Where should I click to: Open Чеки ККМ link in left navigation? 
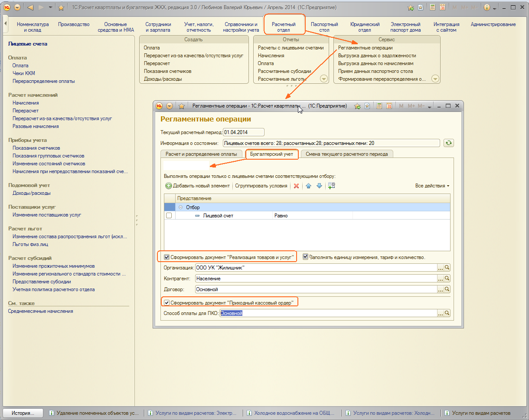pyautogui.click(x=24, y=73)
